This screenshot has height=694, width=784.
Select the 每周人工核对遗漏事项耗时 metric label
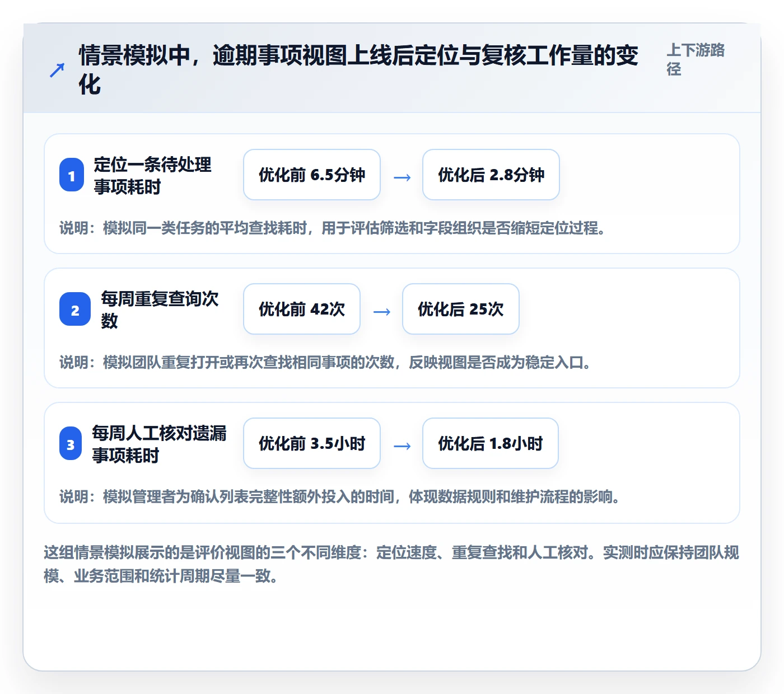pyautogui.click(x=160, y=444)
